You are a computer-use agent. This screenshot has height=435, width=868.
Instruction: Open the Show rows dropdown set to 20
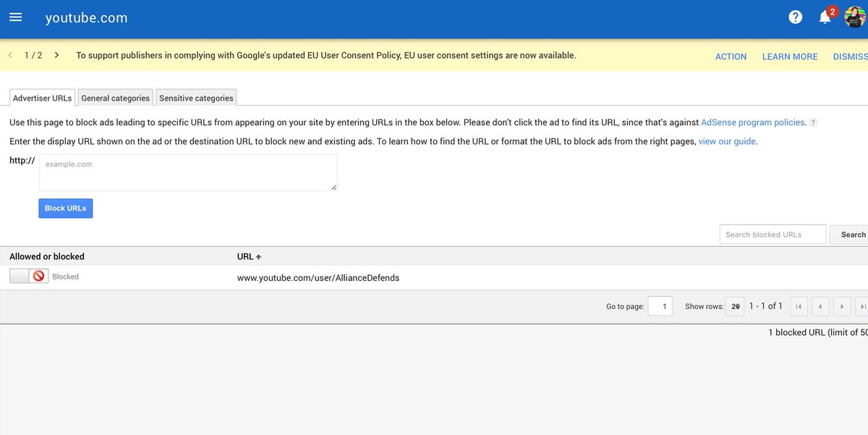735,306
